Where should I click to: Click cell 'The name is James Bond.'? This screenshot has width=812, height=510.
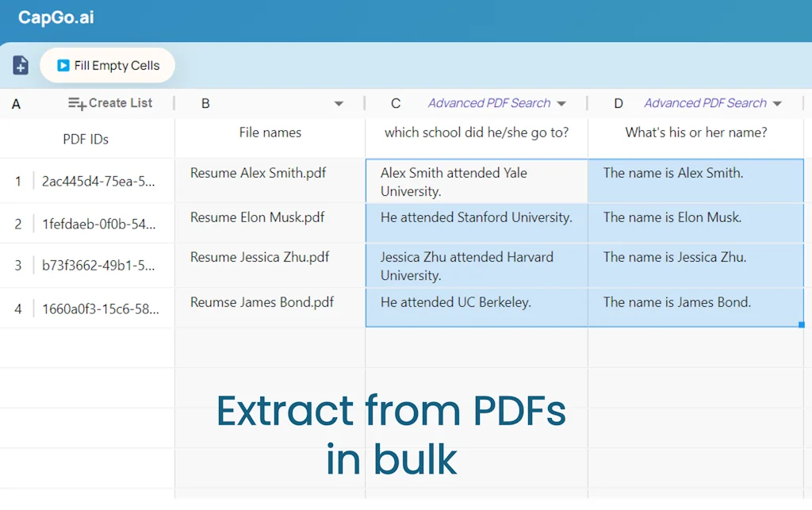point(676,302)
